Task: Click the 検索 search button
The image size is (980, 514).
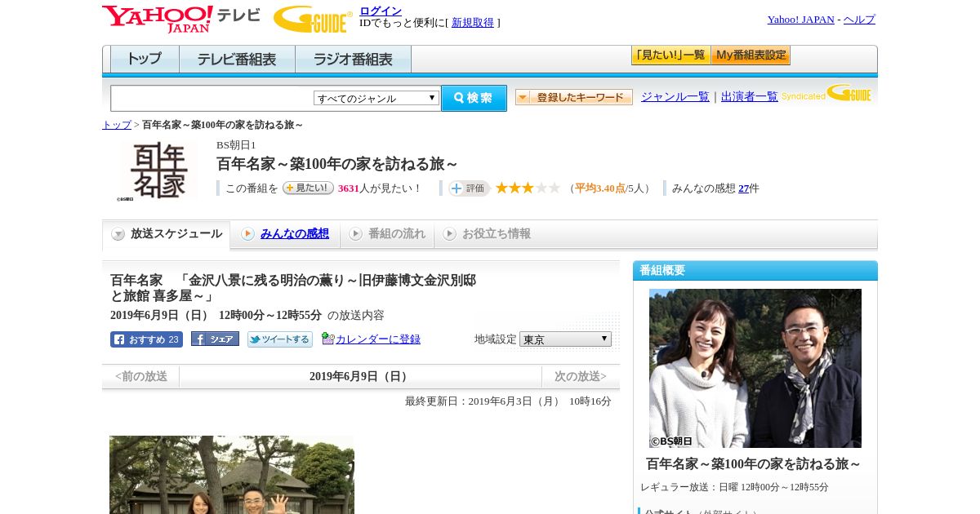Action: tap(474, 98)
